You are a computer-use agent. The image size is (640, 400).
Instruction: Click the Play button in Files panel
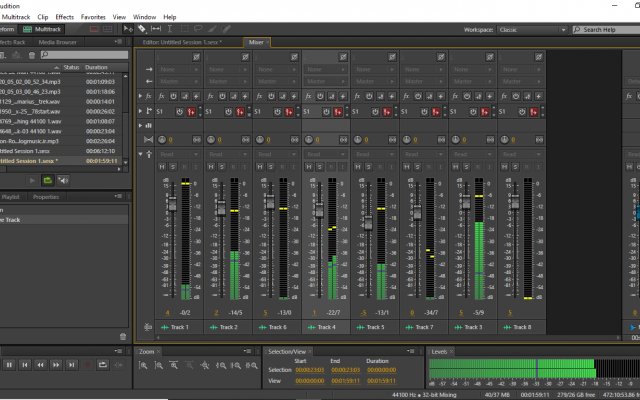point(32,180)
